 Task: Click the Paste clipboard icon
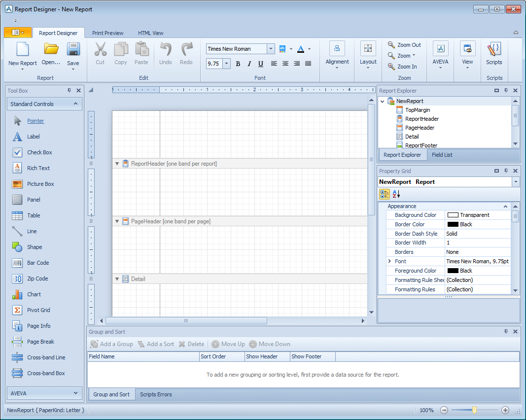141,49
